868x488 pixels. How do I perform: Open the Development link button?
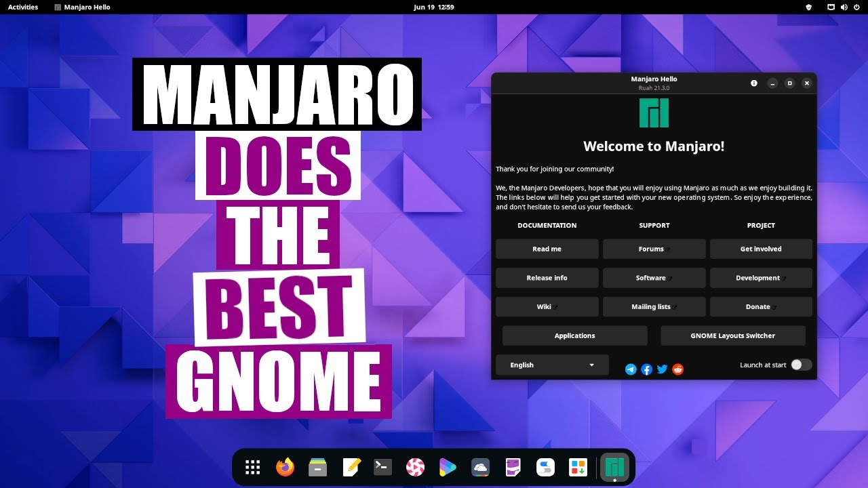click(x=761, y=278)
